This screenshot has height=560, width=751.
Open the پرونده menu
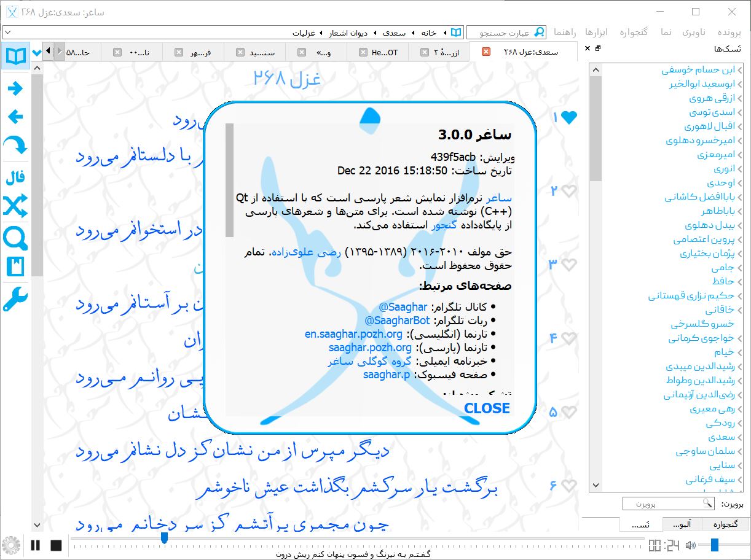click(x=729, y=32)
